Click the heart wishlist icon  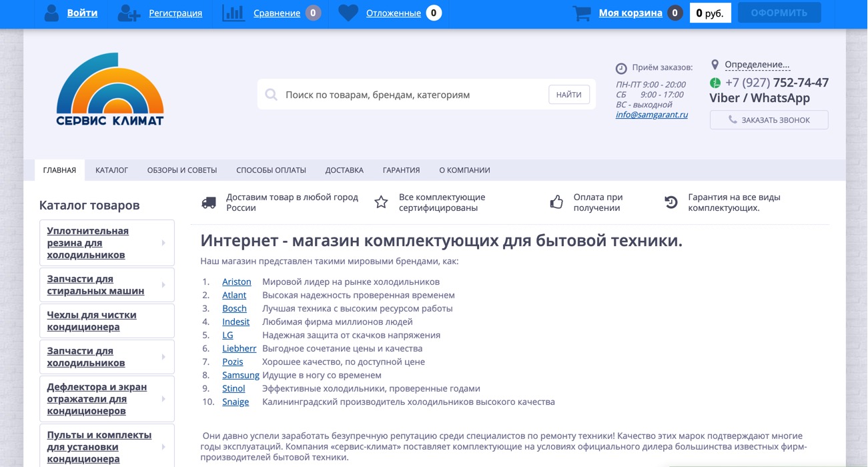click(x=348, y=13)
